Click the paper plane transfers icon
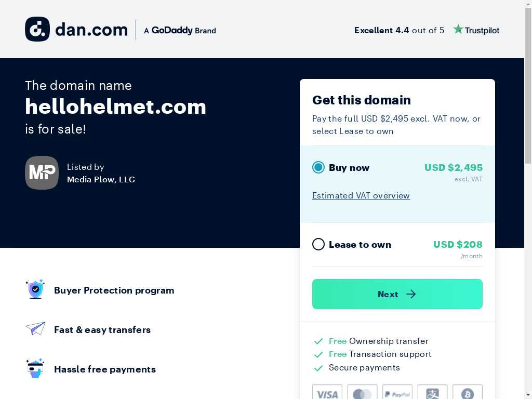532x399 pixels. [x=35, y=328]
